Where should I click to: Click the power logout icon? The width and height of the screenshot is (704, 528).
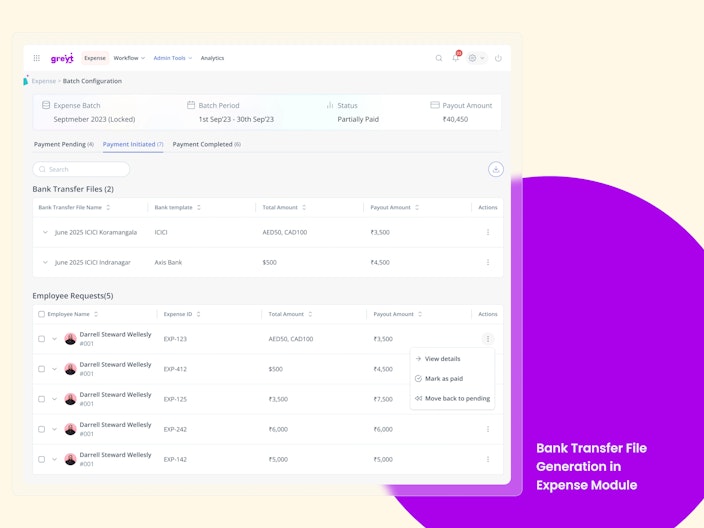[x=498, y=58]
